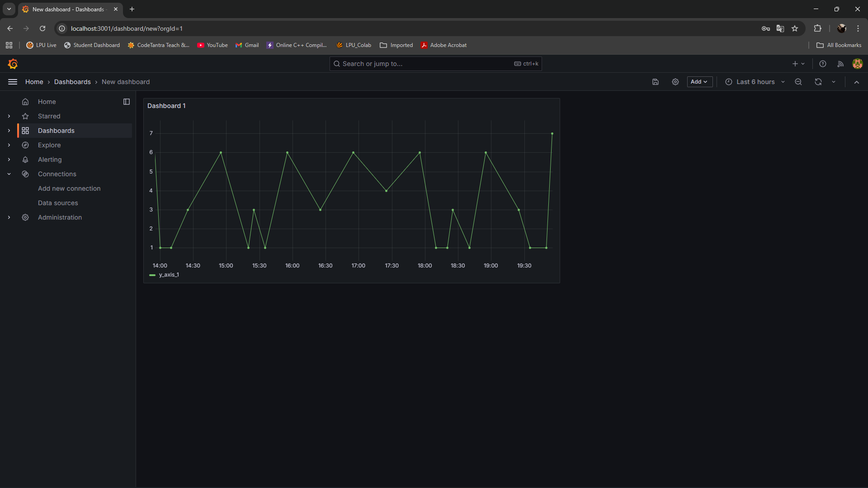The image size is (868, 488).
Task: Expand refresh interval dropdown arrow
Action: pyautogui.click(x=834, y=82)
